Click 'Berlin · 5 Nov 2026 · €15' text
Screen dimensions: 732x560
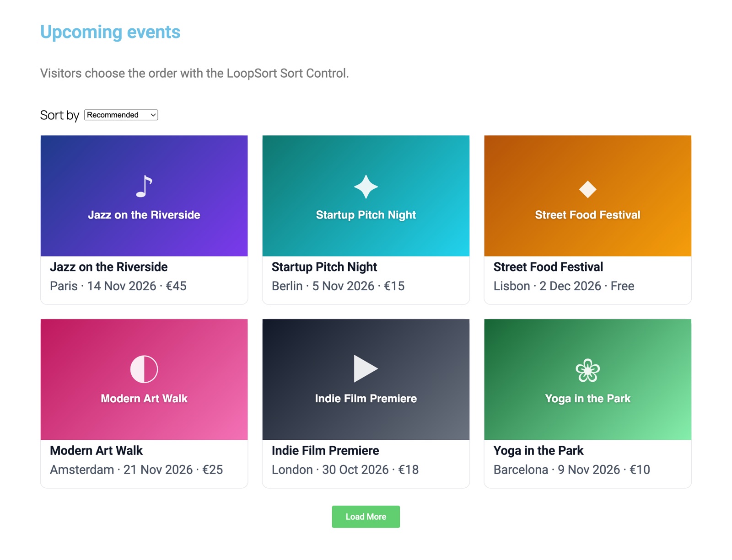tap(338, 286)
